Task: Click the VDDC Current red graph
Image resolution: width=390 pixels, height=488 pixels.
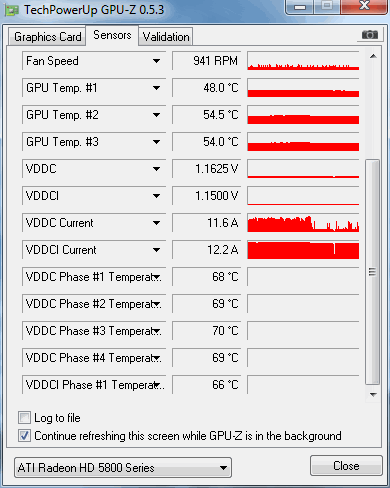Action: click(303, 223)
